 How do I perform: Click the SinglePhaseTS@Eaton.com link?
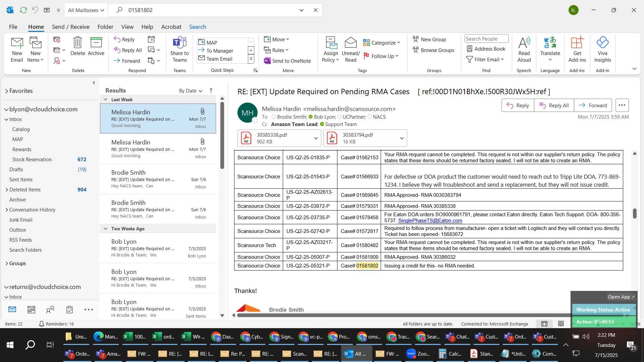click(430, 221)
